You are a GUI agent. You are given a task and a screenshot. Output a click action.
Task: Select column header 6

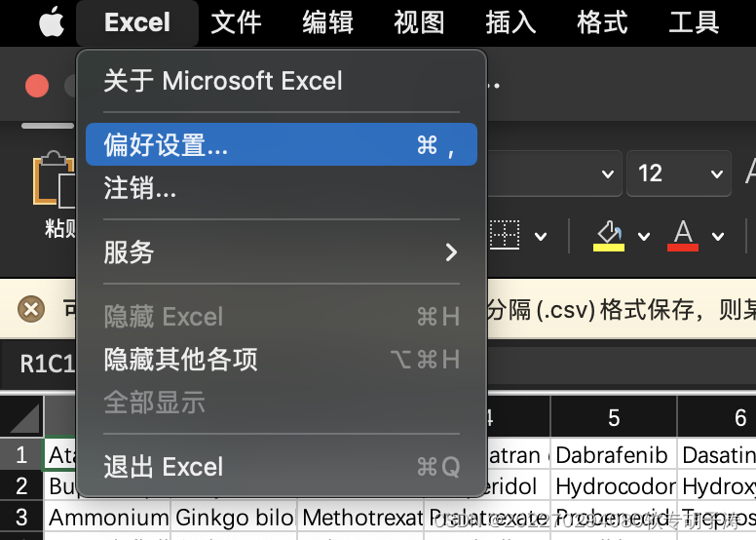point(717,417)
